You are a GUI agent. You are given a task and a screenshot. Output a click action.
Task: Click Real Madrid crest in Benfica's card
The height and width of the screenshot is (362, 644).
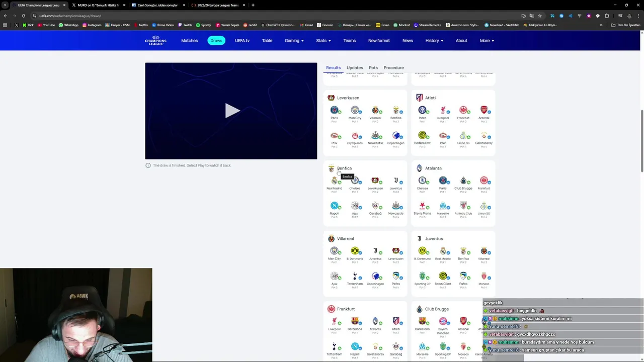(x=334, y=180)
